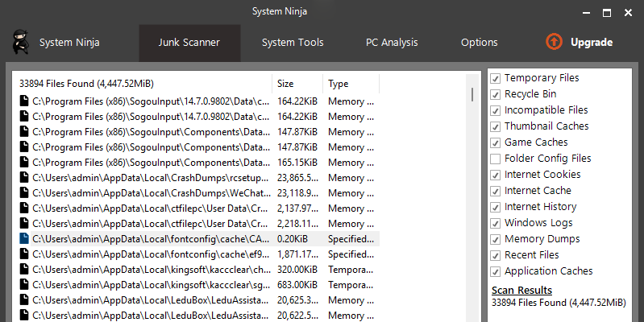
Task: Disable the Game Caches option
Action: (496, 142)
